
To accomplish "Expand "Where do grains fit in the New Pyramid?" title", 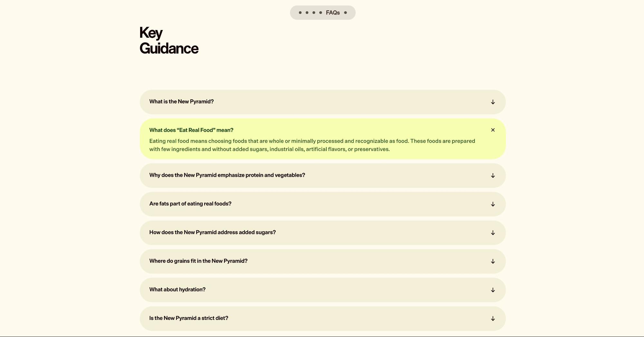I will pyautogui.click(x=198, y=261).
